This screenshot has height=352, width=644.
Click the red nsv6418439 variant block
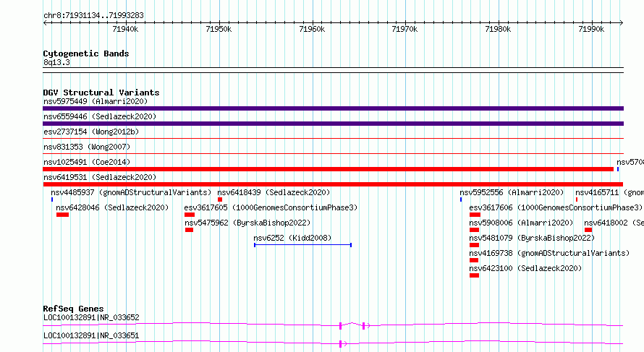pos(220,199)
